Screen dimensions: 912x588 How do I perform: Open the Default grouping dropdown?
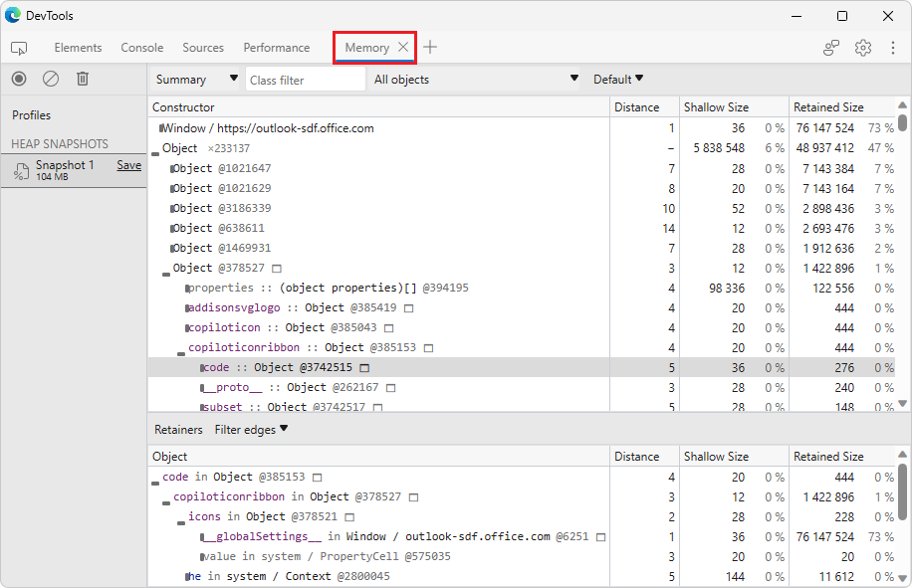point(618,80)
